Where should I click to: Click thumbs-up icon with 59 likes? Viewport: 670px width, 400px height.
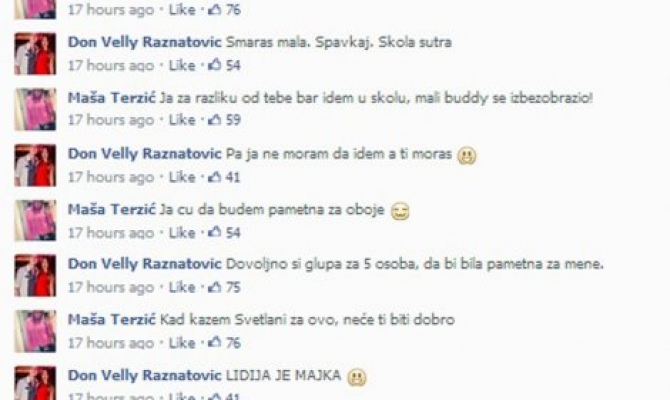point(215,119)
